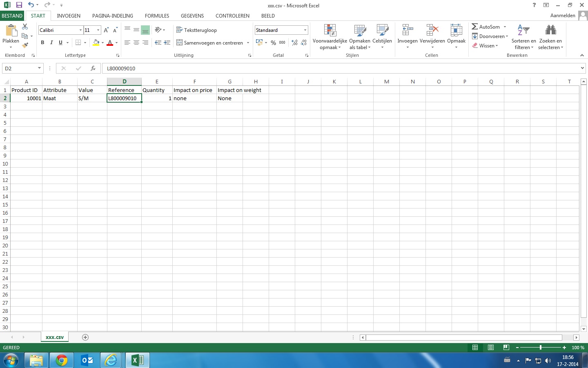Toggle italic formatting
588x368 pixels.
pos(51,43)
